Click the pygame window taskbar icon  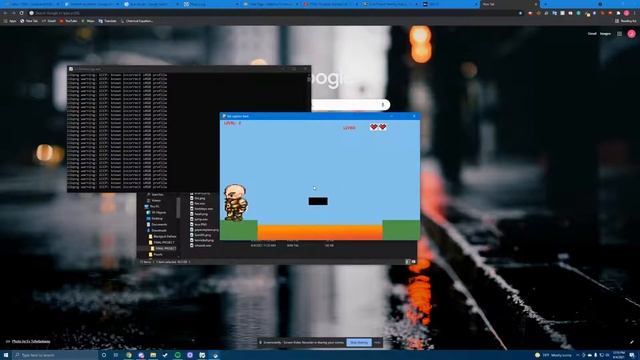(215, 355)
